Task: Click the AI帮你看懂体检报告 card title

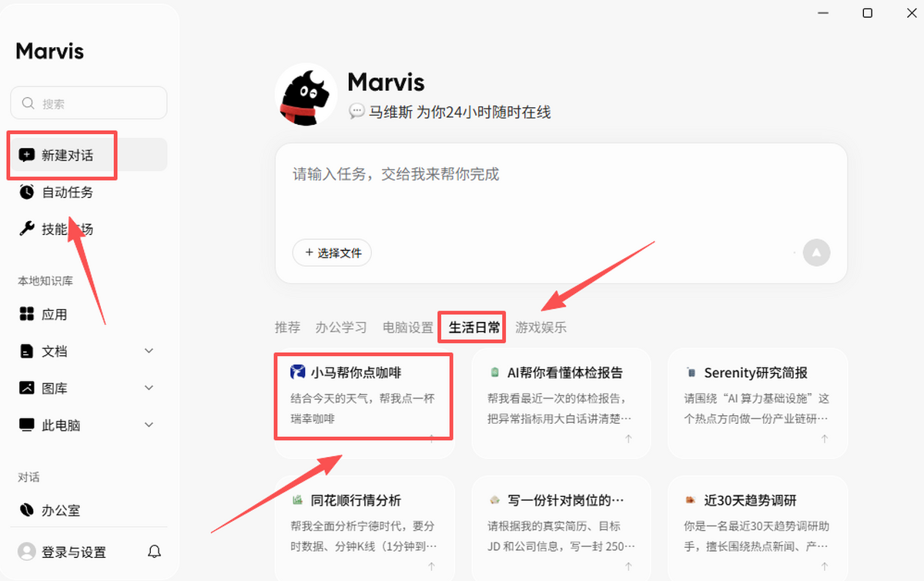Action: (x=565, y=372)
